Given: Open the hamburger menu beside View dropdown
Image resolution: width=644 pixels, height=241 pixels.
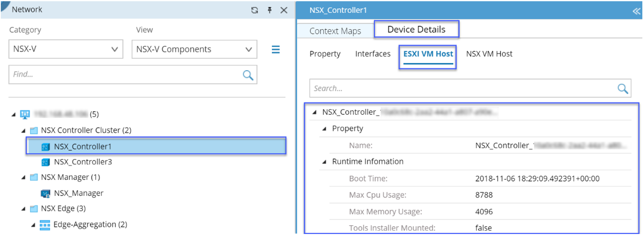Looking at the screenshot, I should 276,50.
